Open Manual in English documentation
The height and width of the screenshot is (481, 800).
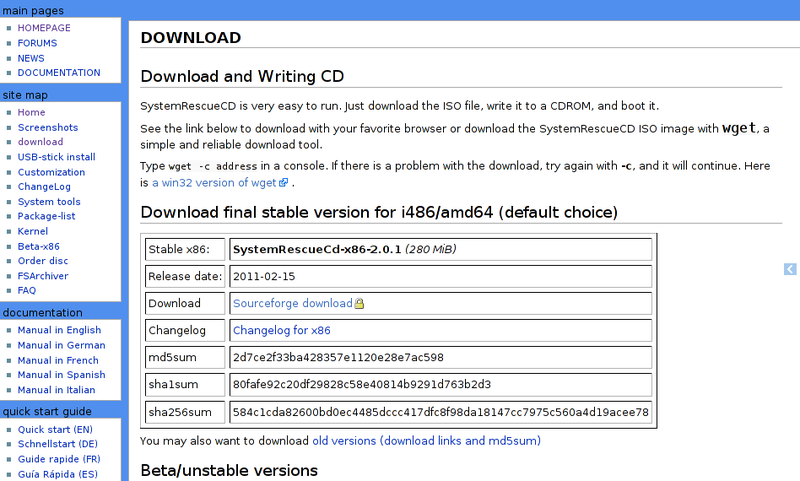[59, 330]
